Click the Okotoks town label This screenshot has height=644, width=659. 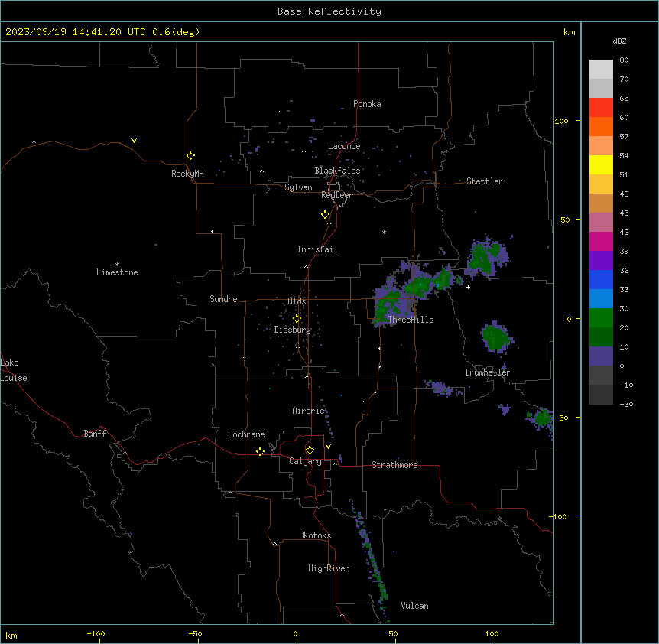click(315, 535)
